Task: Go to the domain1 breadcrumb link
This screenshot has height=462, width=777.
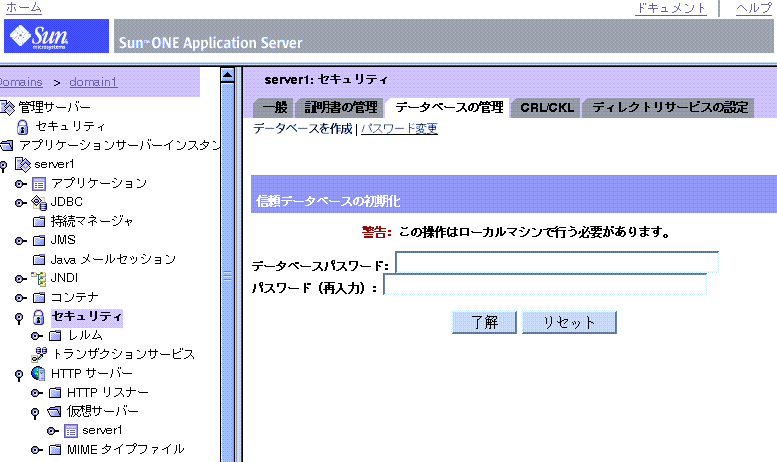Action: tap(93, 82)
